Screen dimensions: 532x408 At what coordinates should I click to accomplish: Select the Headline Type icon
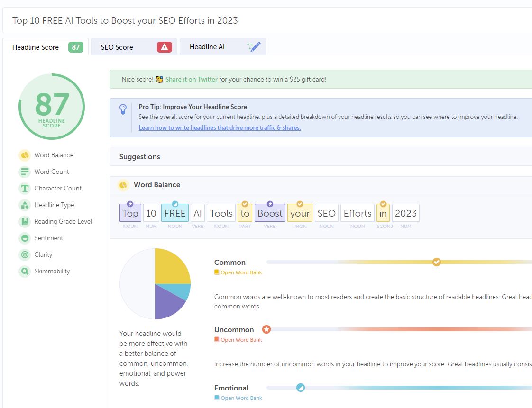pos(25,205)
